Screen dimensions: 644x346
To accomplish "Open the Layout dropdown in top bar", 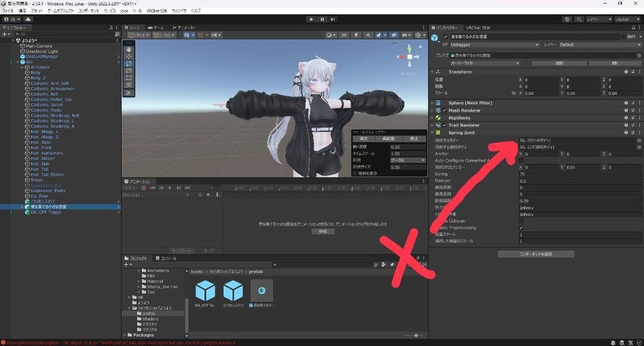I will click(627, 20).
